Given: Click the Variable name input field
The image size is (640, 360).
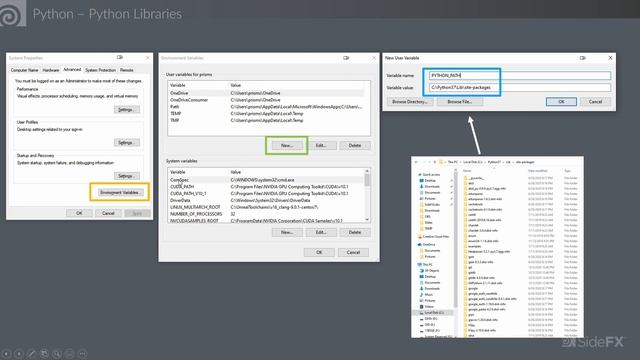Looking at the screenshot, I should click(520, 76).
